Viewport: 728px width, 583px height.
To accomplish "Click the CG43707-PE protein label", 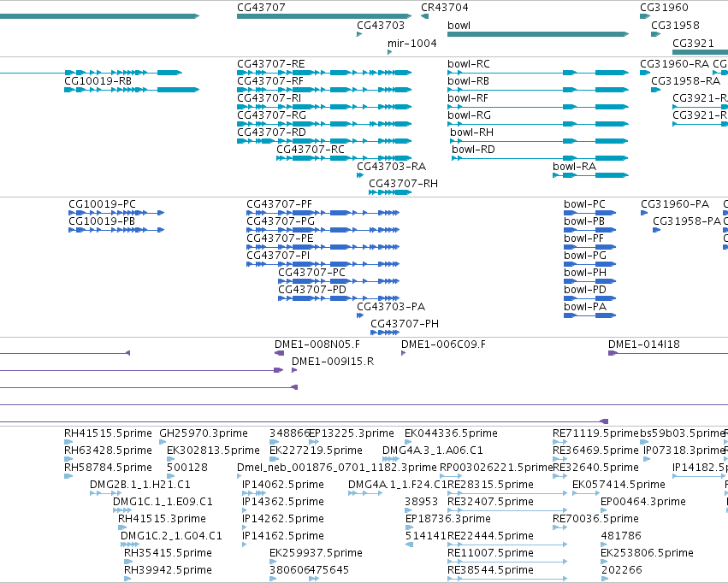I will [280, 238].
